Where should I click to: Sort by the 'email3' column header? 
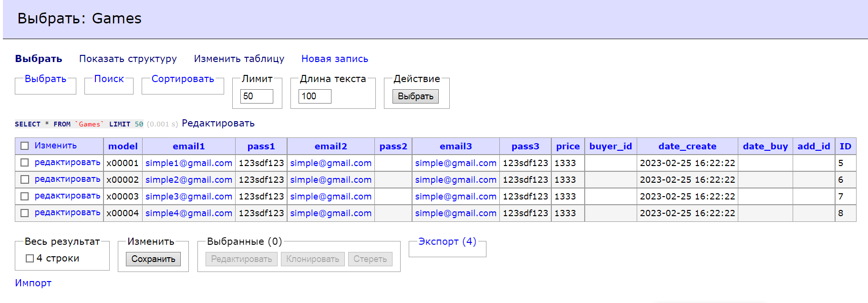(455, 146)
